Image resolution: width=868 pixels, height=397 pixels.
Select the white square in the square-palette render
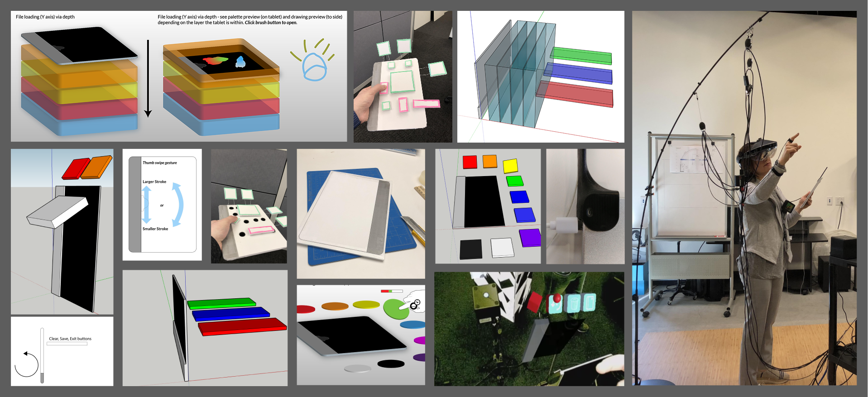coord(502,248)
